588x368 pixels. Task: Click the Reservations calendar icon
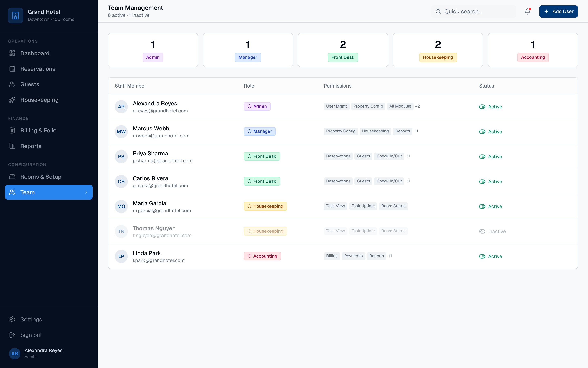[12, 69]
